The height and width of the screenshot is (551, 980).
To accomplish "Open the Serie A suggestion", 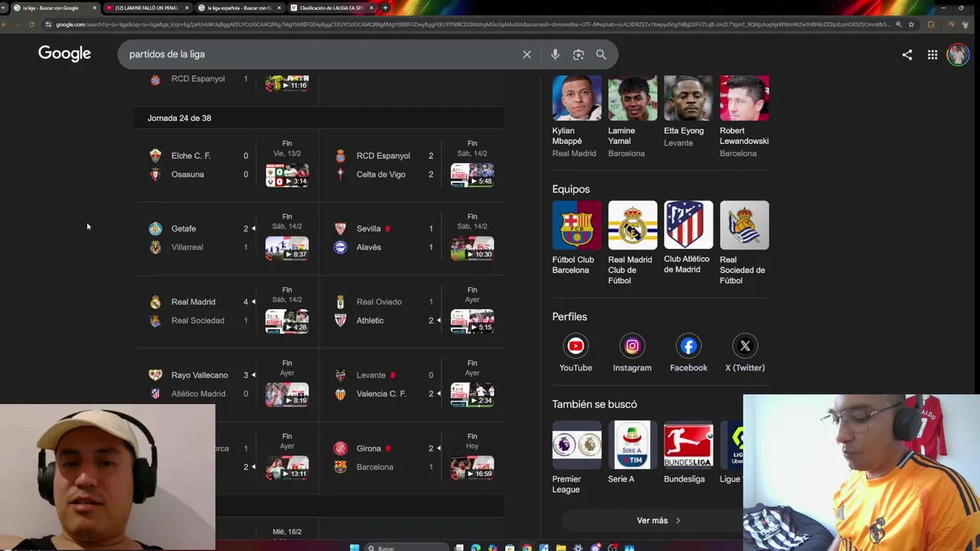I will [632, 452].
